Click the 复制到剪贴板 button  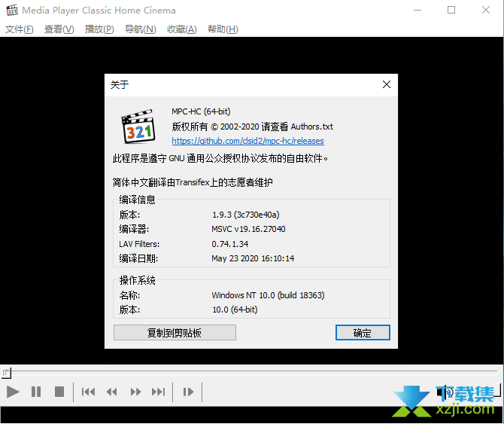tap(175, 333)
